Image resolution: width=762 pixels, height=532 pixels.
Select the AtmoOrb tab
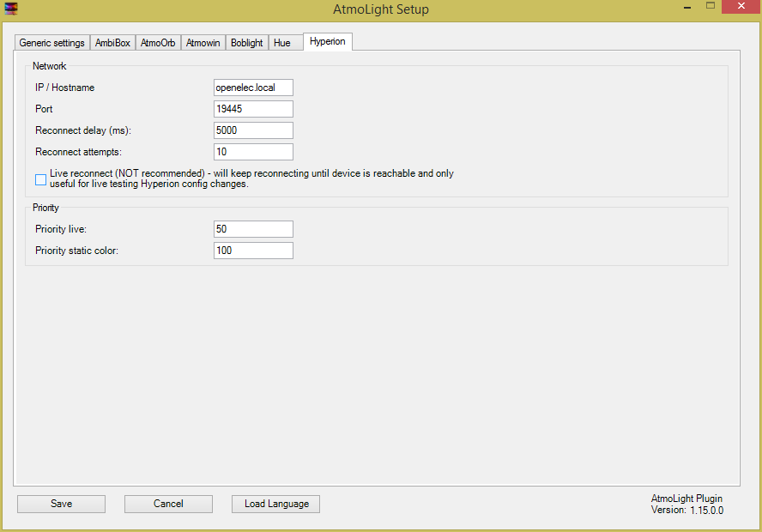158,43
